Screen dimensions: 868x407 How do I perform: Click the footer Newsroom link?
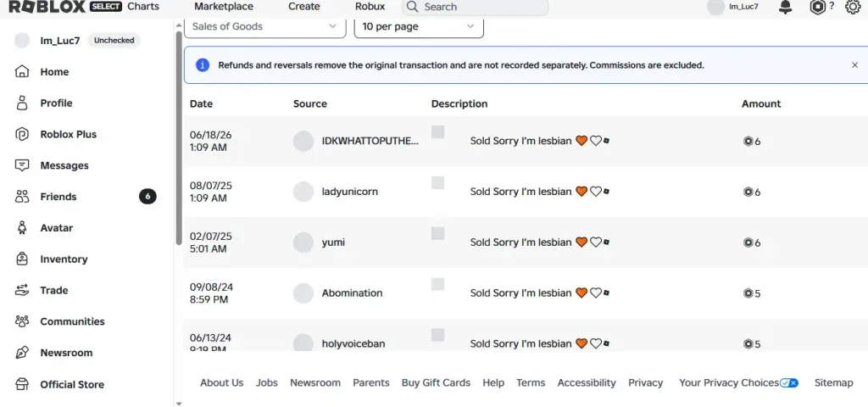[x=315, y=382]
